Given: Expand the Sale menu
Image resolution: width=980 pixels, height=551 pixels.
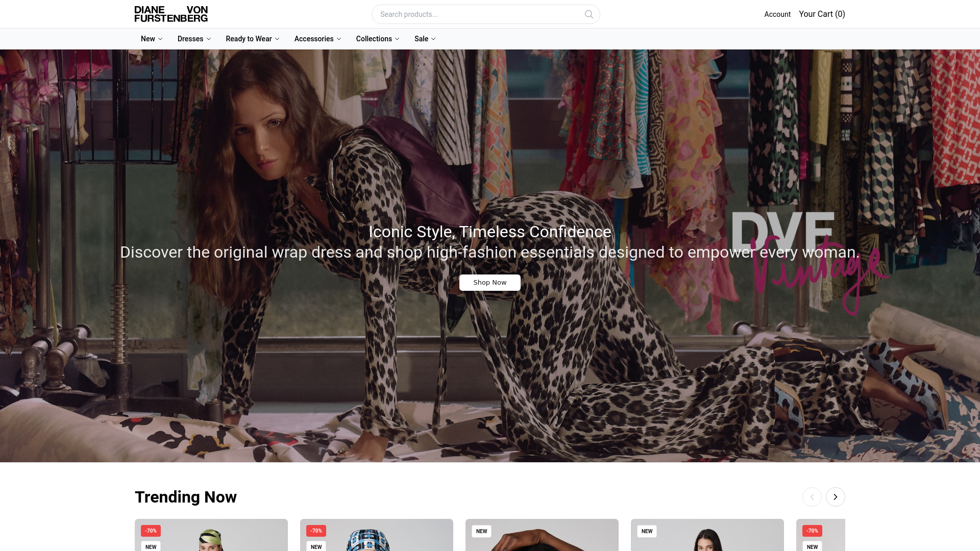Looking at the screenshot, I should pos(425,39).
